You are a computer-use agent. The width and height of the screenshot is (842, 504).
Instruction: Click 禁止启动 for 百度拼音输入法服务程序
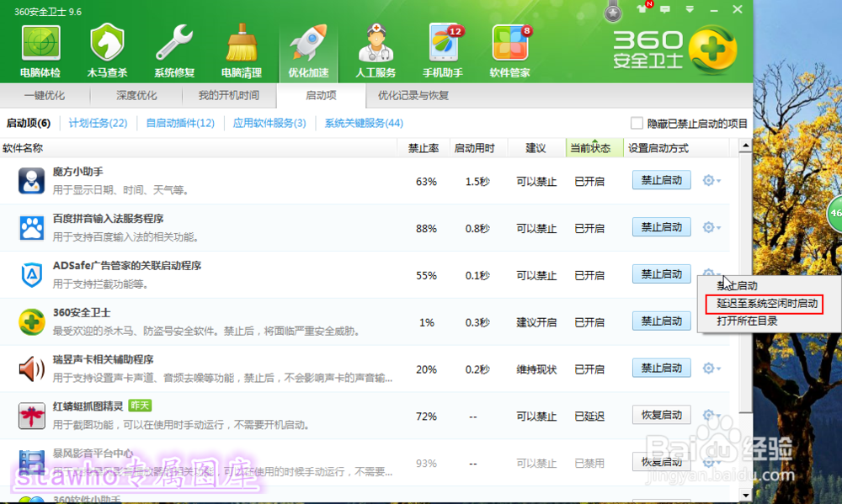[x=661, y=226]
